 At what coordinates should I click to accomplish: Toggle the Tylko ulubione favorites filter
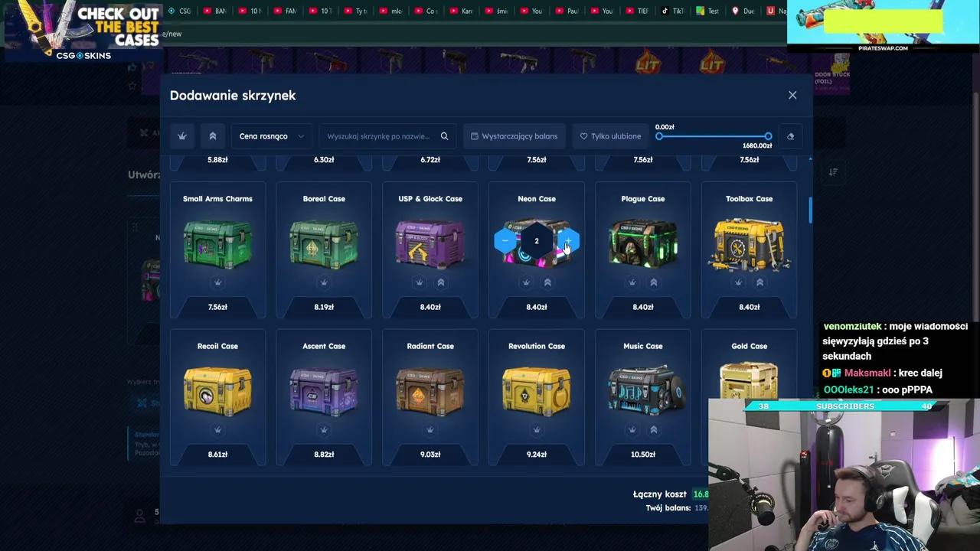tap(610, 136)
